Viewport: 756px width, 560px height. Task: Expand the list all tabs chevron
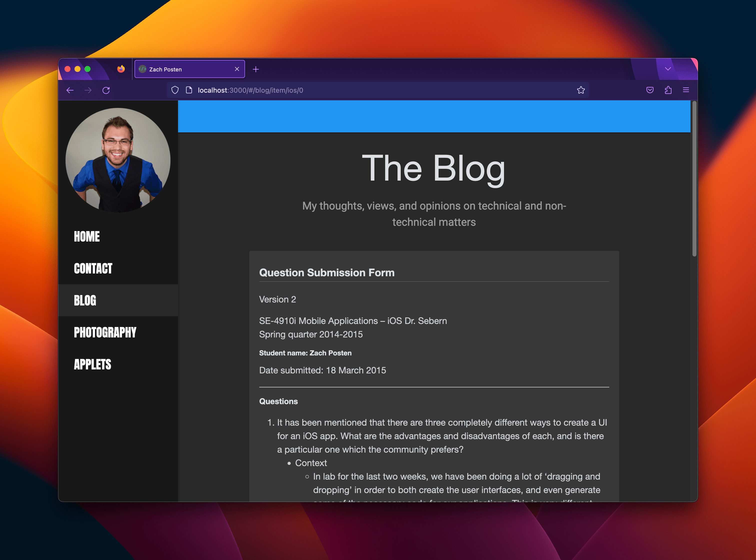pyautogui.click(x=668, y=69)
